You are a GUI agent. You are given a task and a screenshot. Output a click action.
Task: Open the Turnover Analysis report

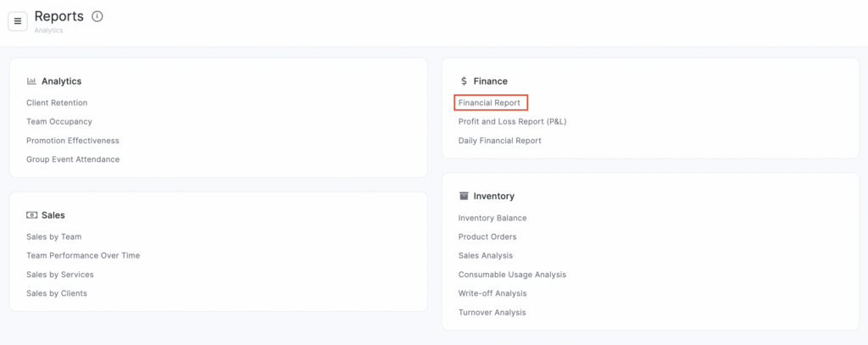492,313
